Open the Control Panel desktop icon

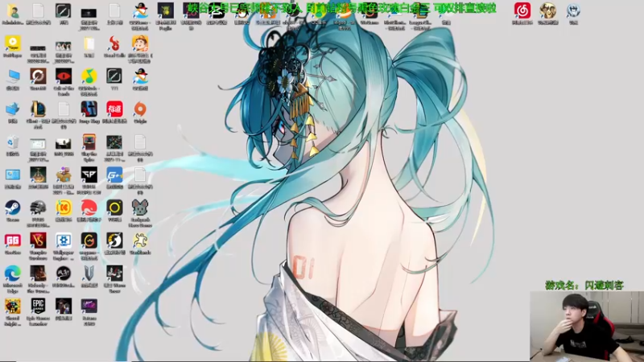tap(13, 175)
